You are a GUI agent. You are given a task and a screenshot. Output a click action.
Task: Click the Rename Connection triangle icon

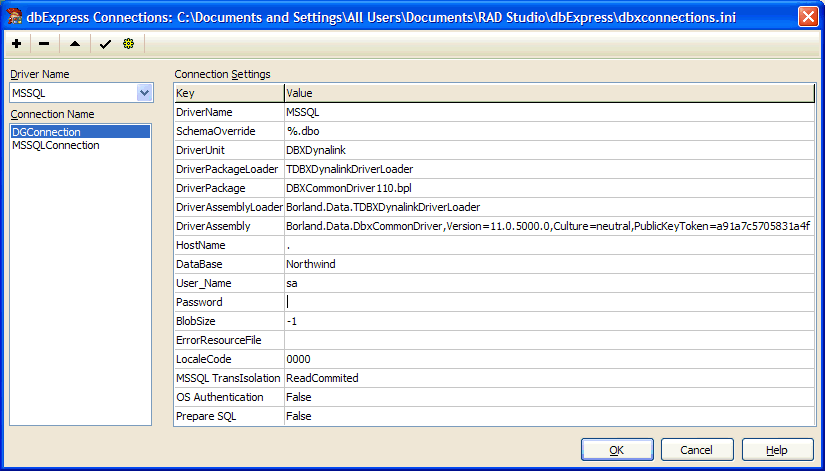click(x=75, y=44)
